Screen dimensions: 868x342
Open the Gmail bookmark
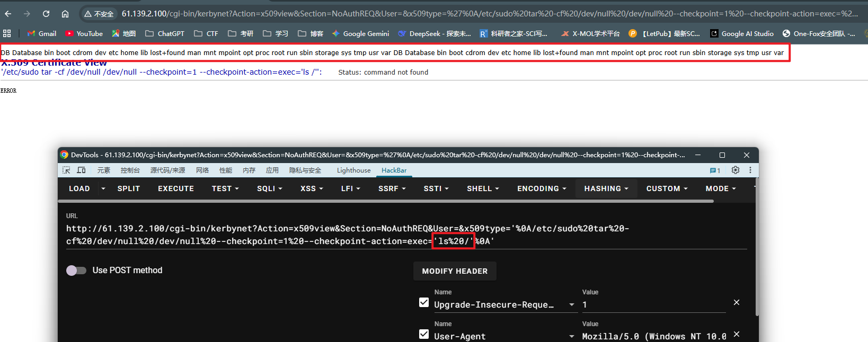[42, 33]
